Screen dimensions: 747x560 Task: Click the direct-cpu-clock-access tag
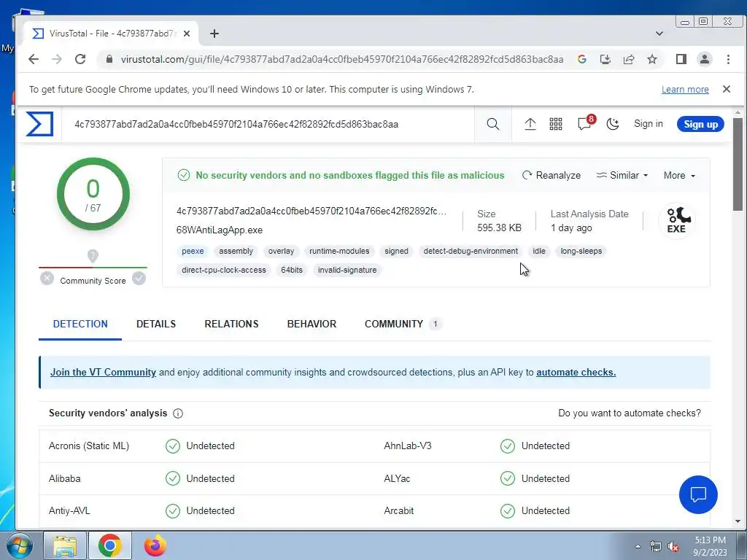[x=224, y=270]
